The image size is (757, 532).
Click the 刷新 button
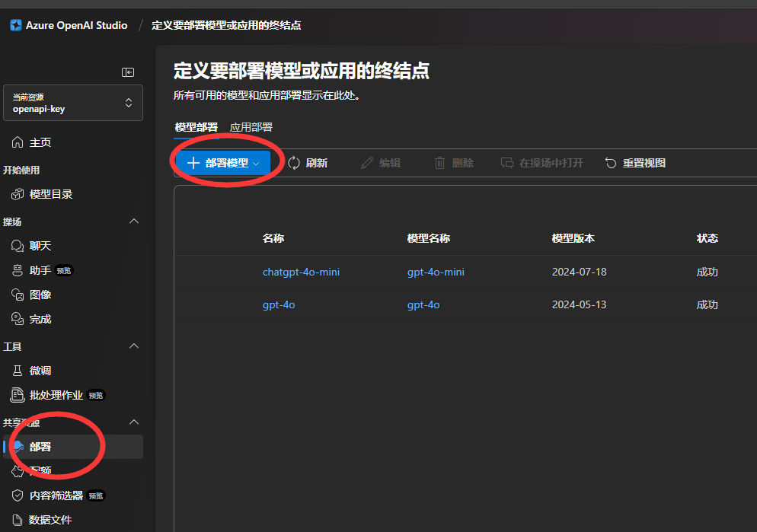[x=308, y=163]
